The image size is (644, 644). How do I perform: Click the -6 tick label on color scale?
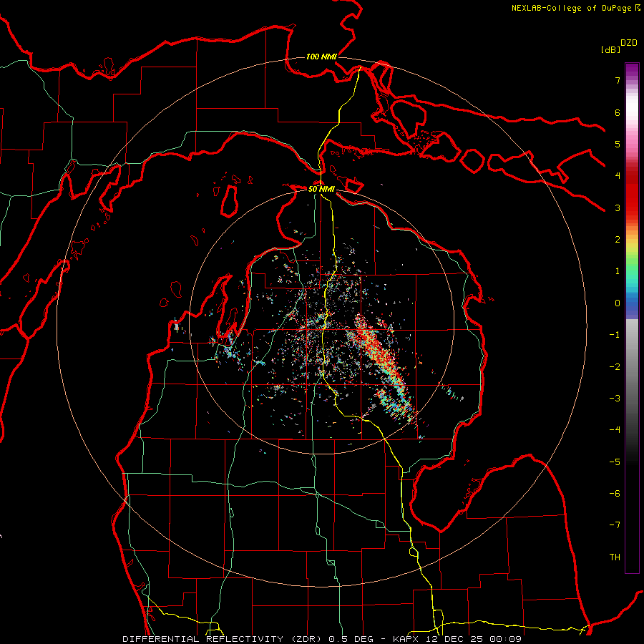click(x=615, y=494)
